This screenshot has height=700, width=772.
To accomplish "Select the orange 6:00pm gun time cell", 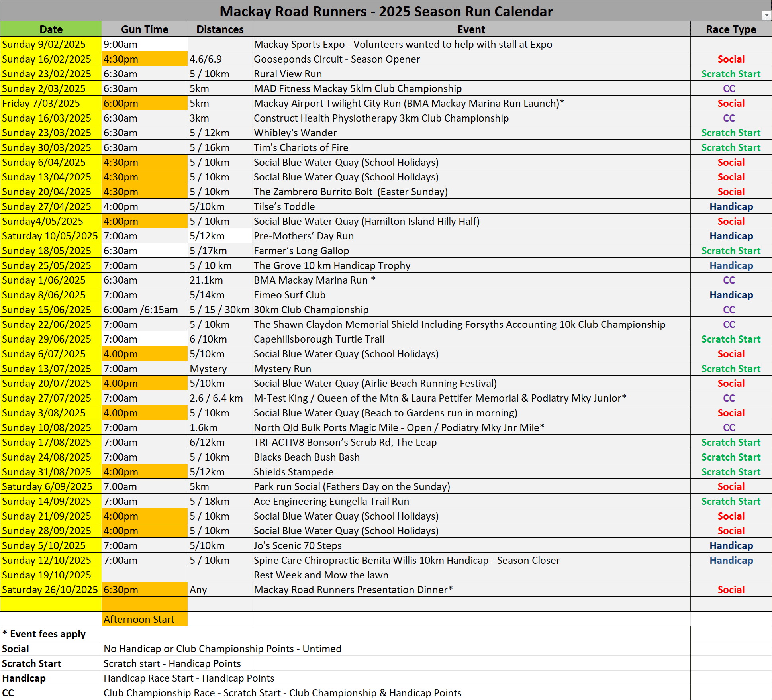I will click(x=145, y=103).
